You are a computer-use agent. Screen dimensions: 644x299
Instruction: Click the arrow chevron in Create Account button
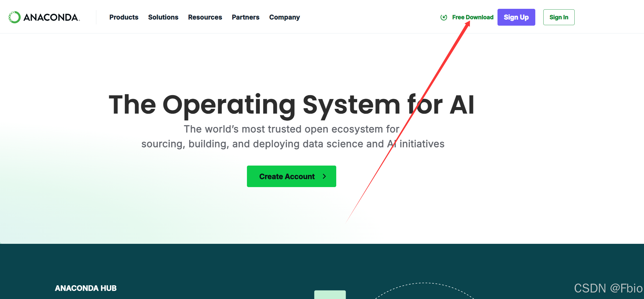pyautogui.click(x=324, y=176)
